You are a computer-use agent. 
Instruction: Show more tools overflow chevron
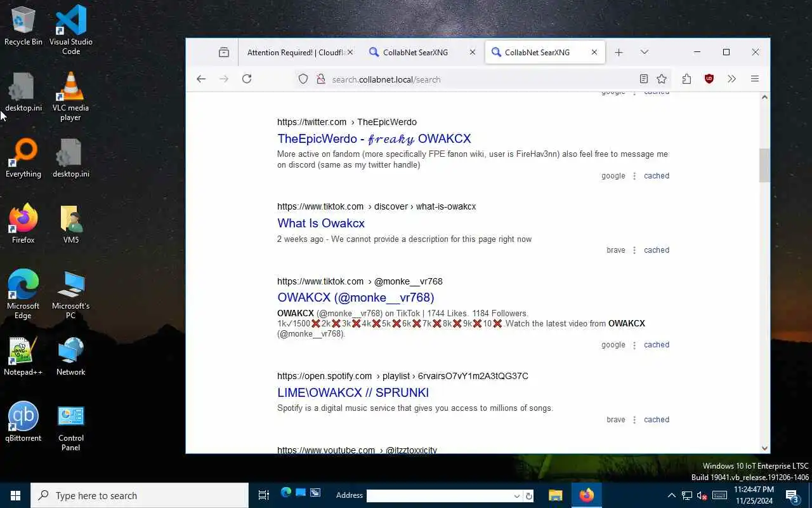731,79
